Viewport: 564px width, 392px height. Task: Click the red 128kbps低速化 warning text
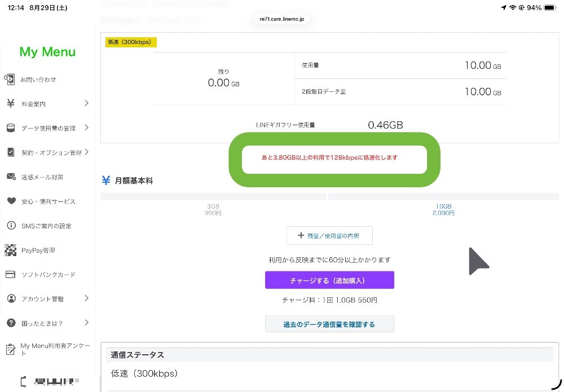point(329,157)
